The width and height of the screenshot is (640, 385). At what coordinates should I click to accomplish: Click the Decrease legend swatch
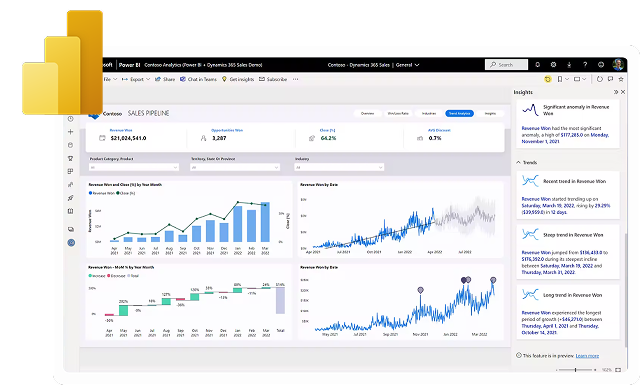109,276
